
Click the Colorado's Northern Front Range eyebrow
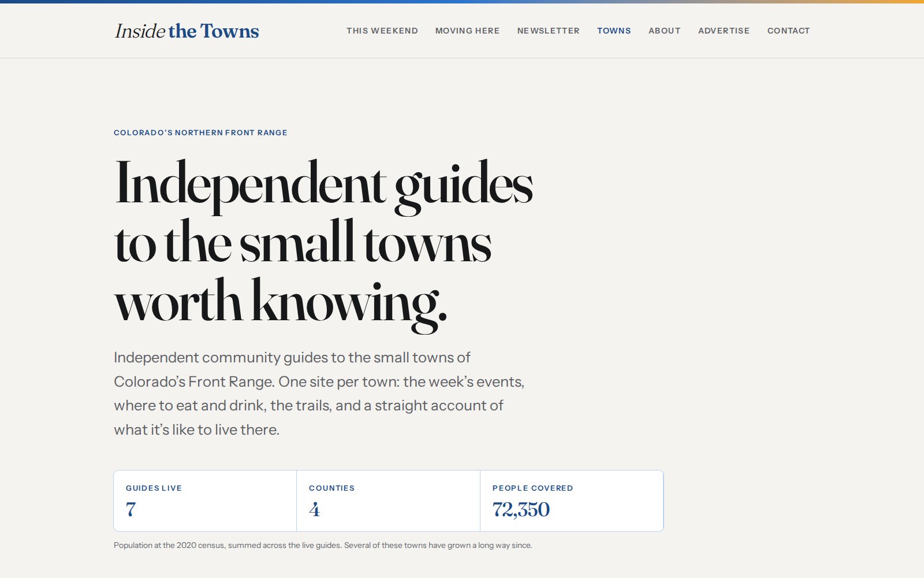pyautogui.click(x=200, y=132)
